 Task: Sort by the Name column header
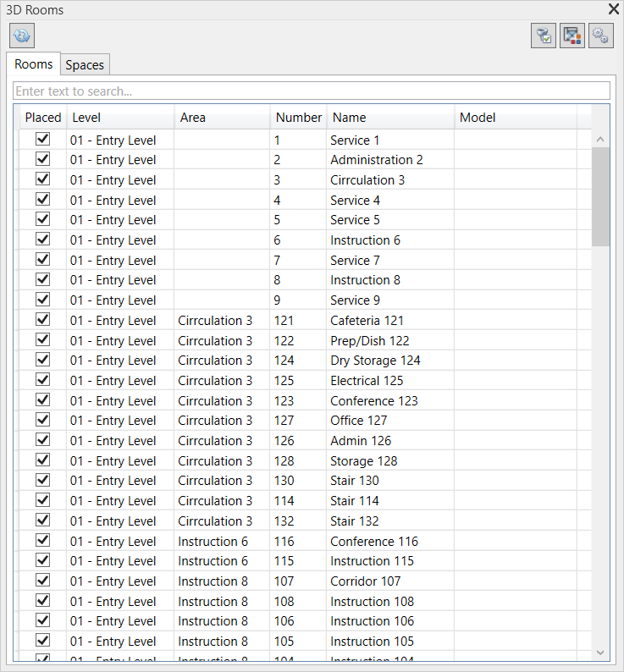(x=390, y=118)
